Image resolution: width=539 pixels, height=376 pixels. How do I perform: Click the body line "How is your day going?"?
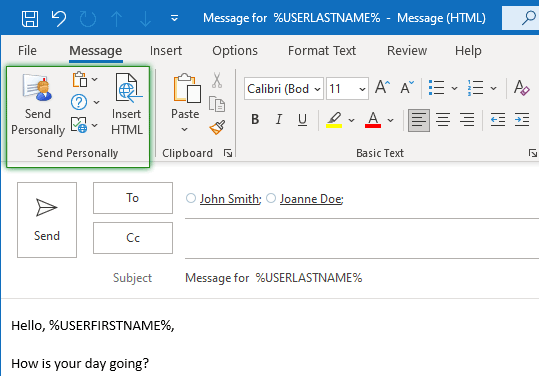point(80,363)
